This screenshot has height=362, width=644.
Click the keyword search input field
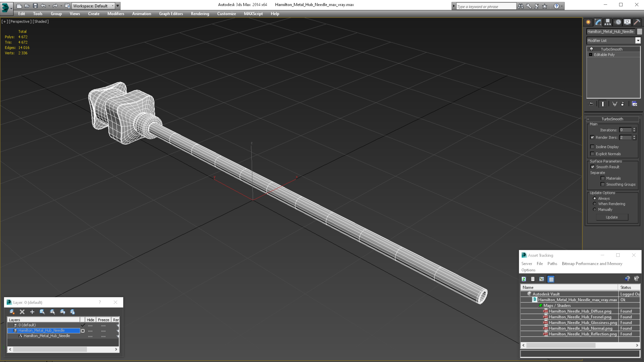486,6
